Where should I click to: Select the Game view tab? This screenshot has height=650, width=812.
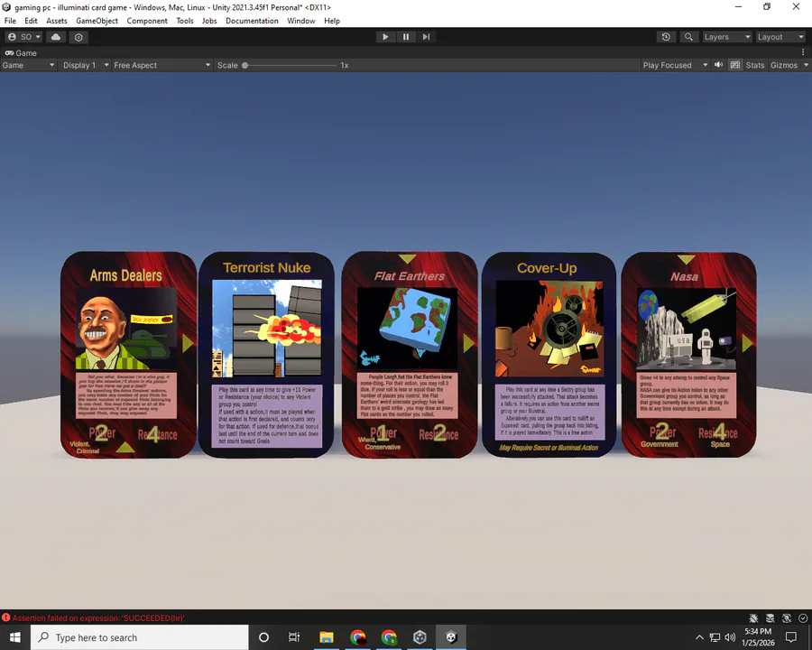click(x=22, y=53)
